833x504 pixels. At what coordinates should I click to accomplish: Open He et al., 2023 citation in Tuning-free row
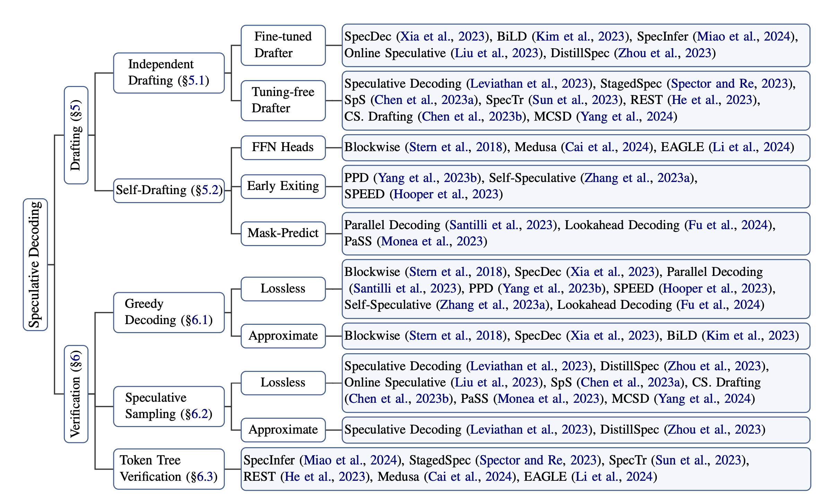[x=712, y=100]
